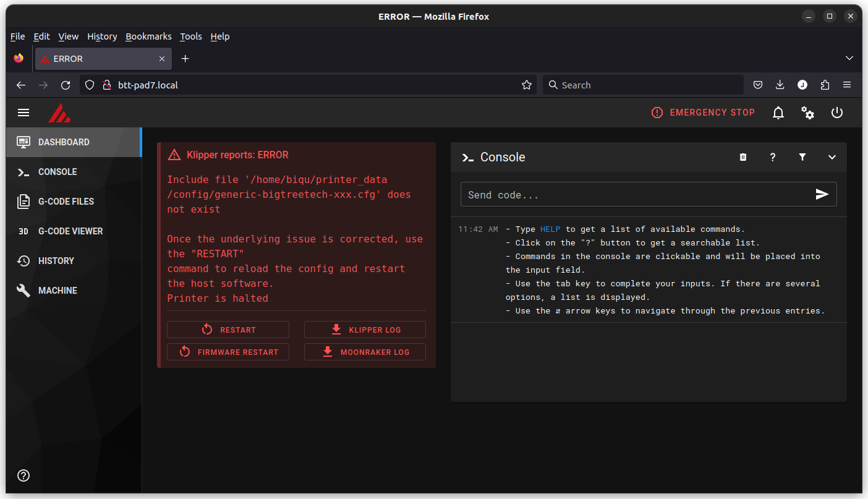Click the browser back arrow
The height and width of the screenshot is (499, 868).
(x=21, y=85)
